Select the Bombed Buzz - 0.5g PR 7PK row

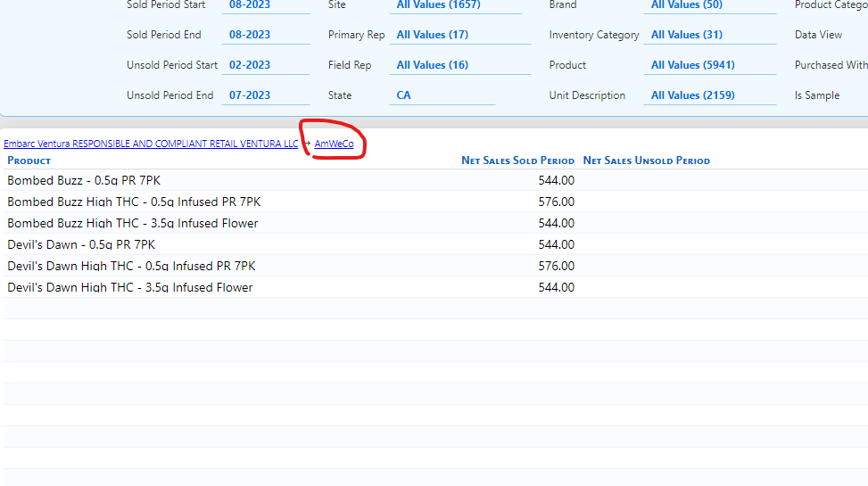pos(84,180)
